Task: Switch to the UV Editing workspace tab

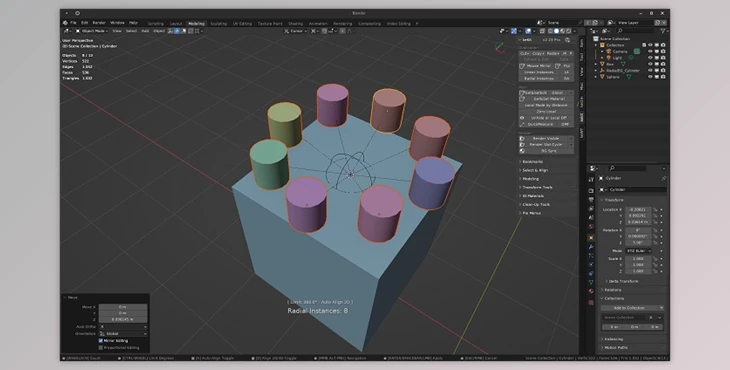Action: coord(242,23)
